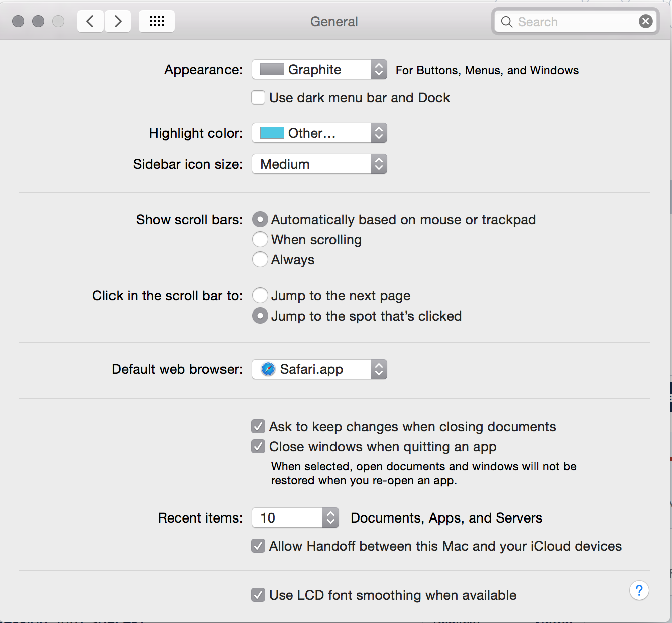Enable Use dark menu bar and Dock

click(x=258, y=97)
